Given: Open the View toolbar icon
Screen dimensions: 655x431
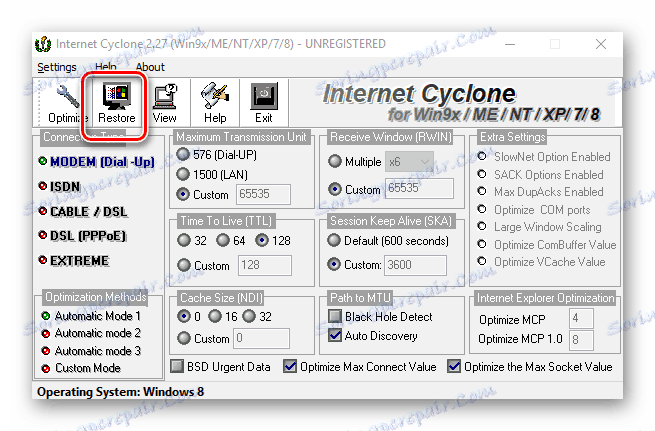Looking at the screenshot, I should pyautogui.click(x=165, y=96).
